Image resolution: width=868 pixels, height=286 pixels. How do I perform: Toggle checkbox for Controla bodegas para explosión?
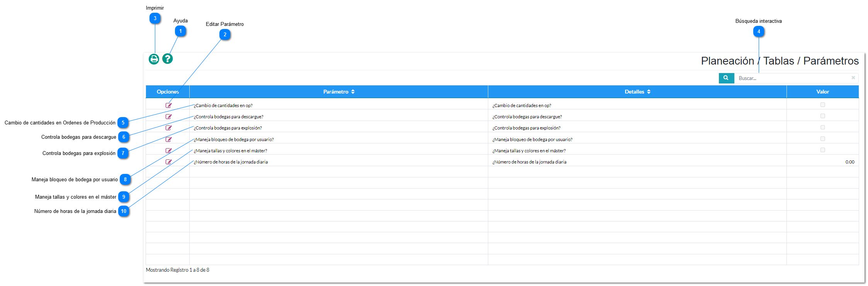click(x=822, y=127)
